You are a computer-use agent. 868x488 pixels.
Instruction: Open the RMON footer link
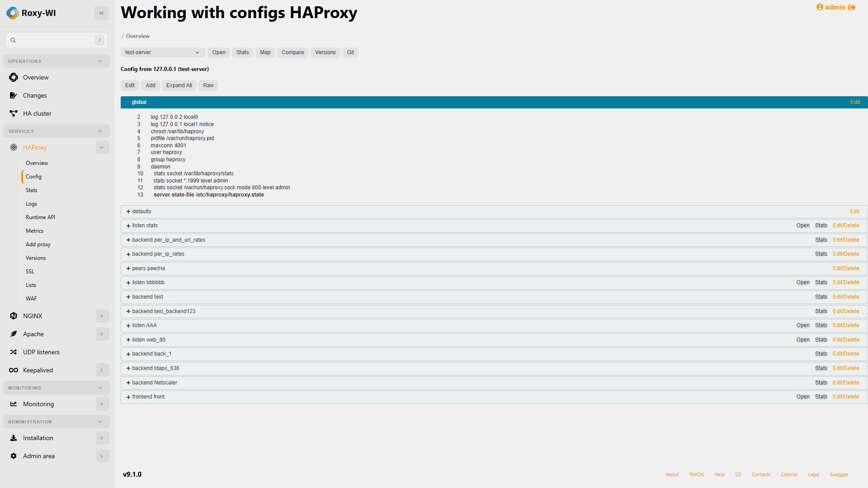[697, 474]
